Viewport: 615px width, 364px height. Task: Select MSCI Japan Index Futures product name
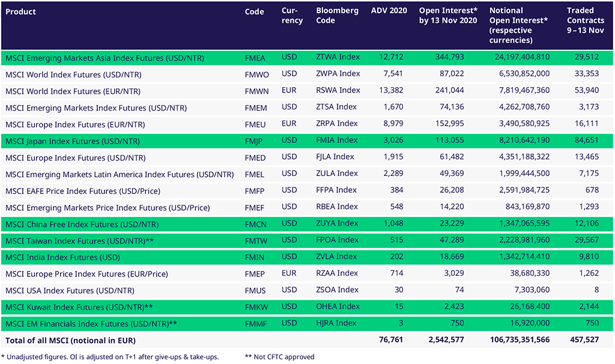pos(72,141)
